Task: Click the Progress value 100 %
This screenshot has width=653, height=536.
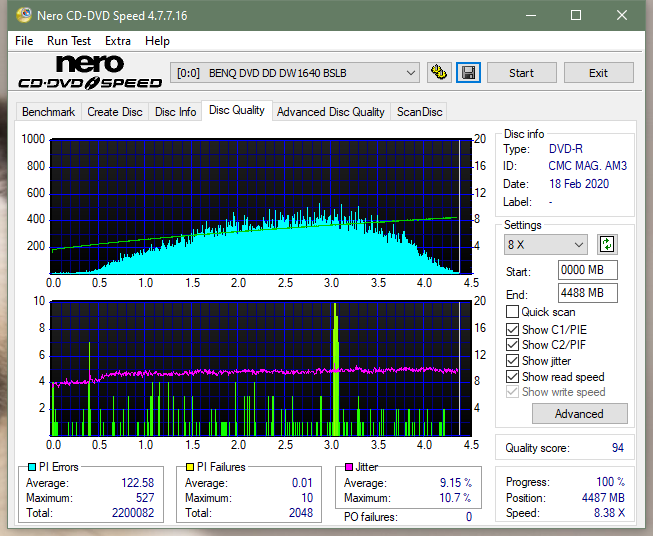Action: click(611, 482)
